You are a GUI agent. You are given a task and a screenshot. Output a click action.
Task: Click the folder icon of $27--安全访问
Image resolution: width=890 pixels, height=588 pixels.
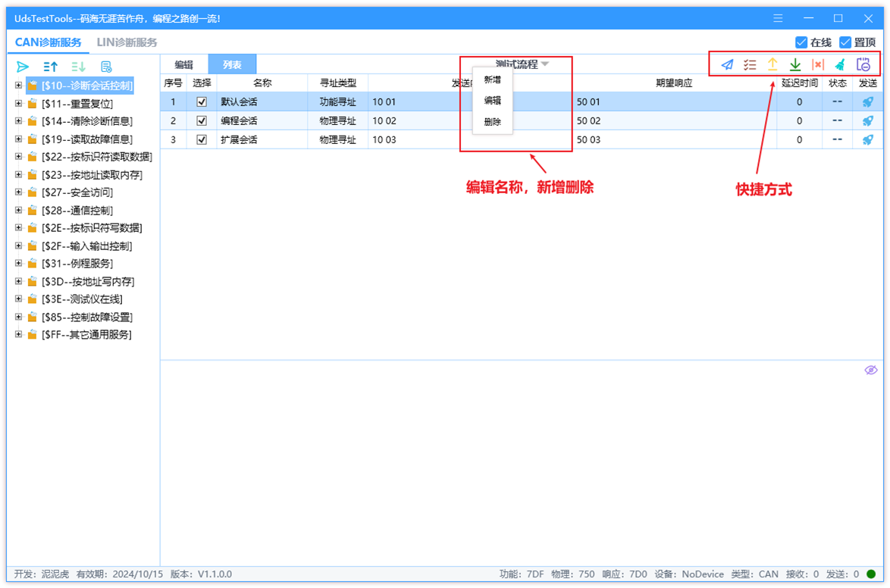click(33, 192)
